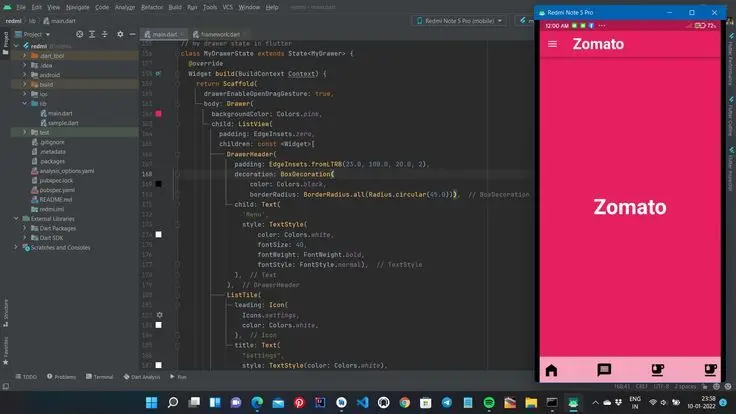Open the Problems tool window
The image size is (736, 414).
[x=61, y=377]
